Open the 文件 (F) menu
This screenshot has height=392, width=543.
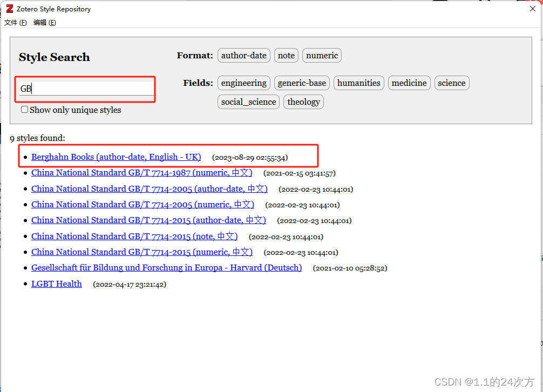(15, 23)
